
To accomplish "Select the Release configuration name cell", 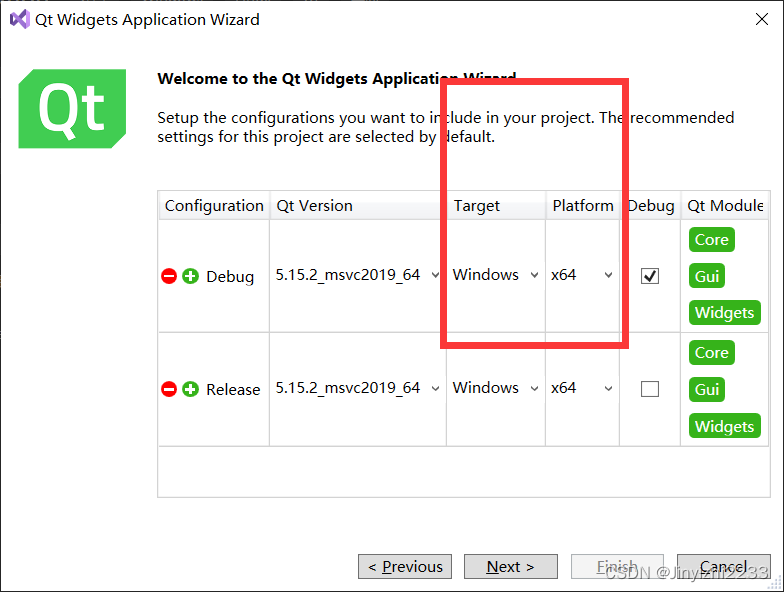I will [x=233, y=390].
